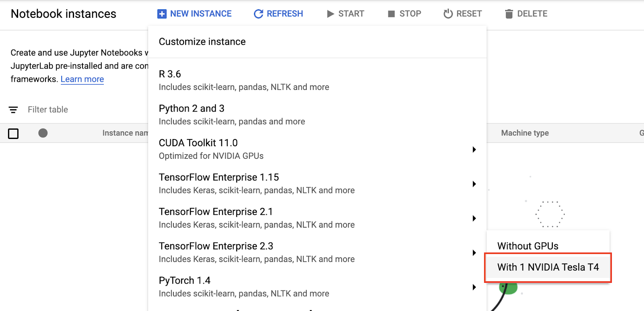Image resolution: width=644 pixels, height=311 pixels.
Task: Select TensorFlow Enterprise 1.15 menu entry
Action: point(317,184)
